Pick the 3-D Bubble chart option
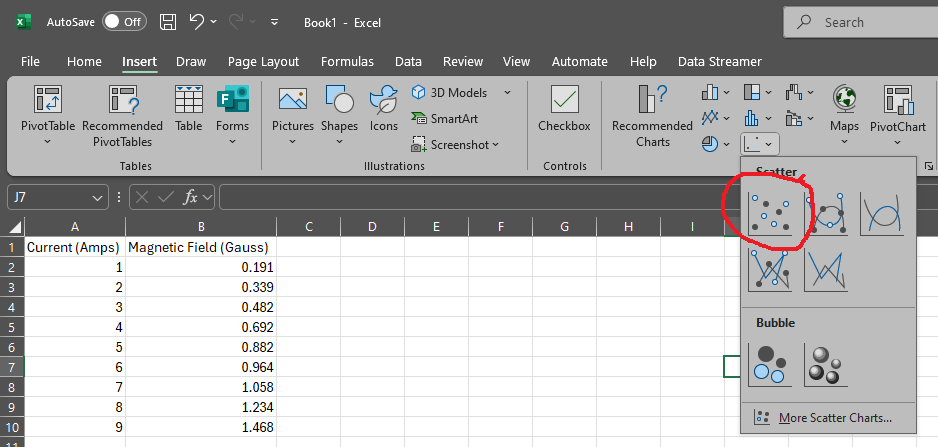Image resolution: width=938 pixels, height=447 pixels. point(826,365)
